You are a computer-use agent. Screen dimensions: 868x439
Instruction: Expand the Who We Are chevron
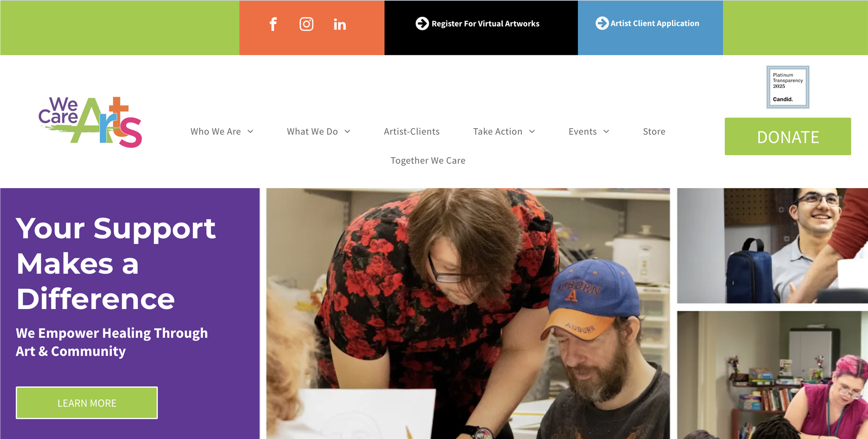tap(250, 132)
